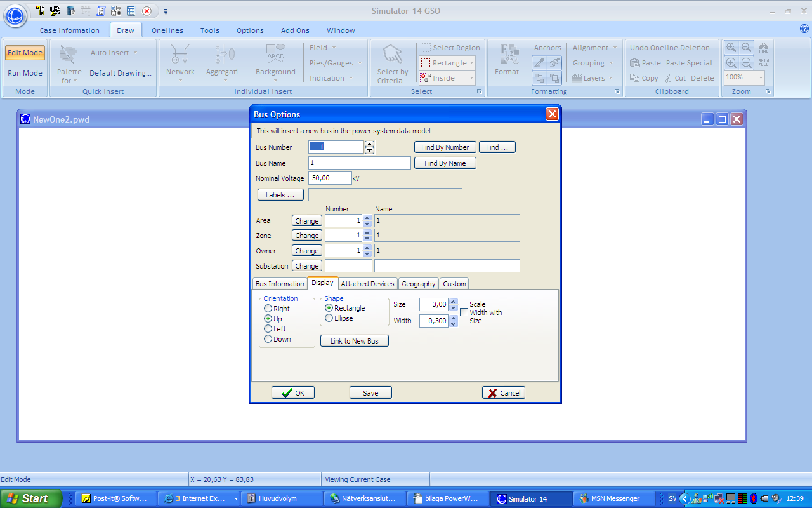Click the Find By Number button
Screen dimensions: 812x508
coord(445,147)
